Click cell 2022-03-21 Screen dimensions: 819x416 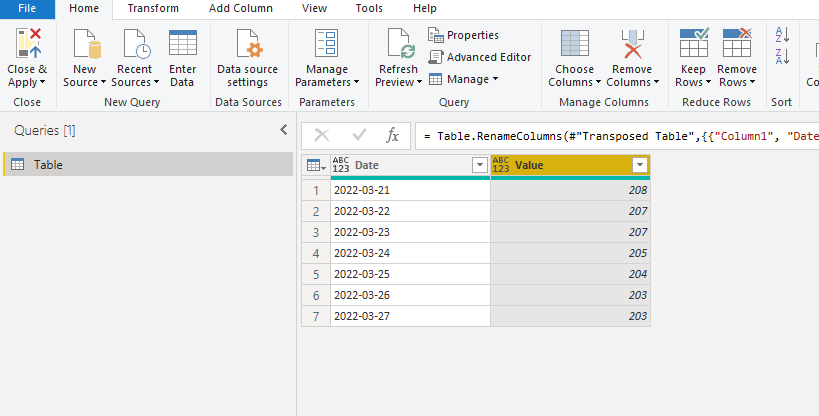coord(411,190)
